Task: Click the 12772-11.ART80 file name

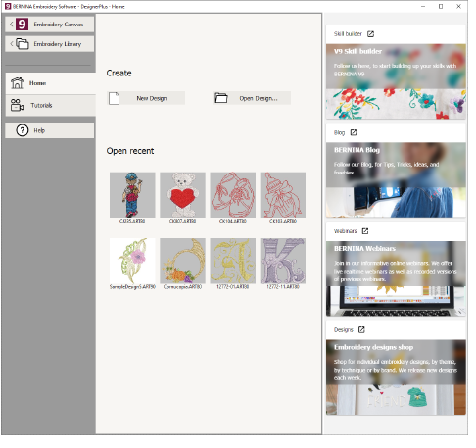Action: pos(283,287)
